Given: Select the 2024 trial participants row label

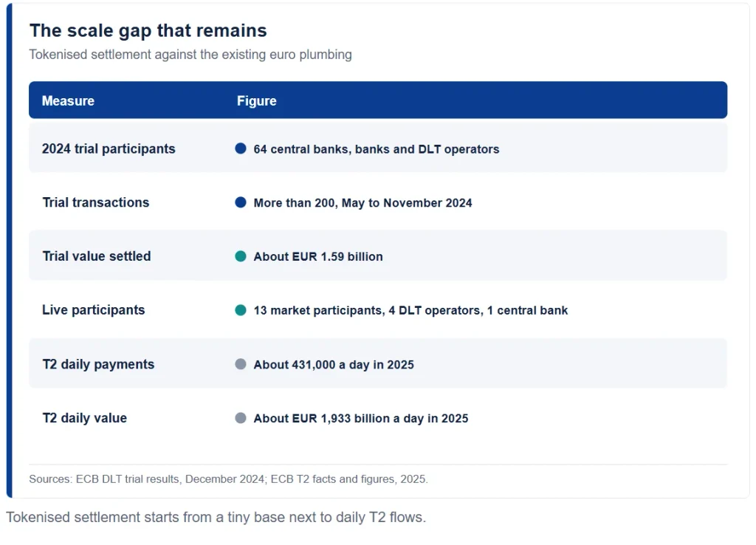Looking at the screenshot, I should 109,148.
